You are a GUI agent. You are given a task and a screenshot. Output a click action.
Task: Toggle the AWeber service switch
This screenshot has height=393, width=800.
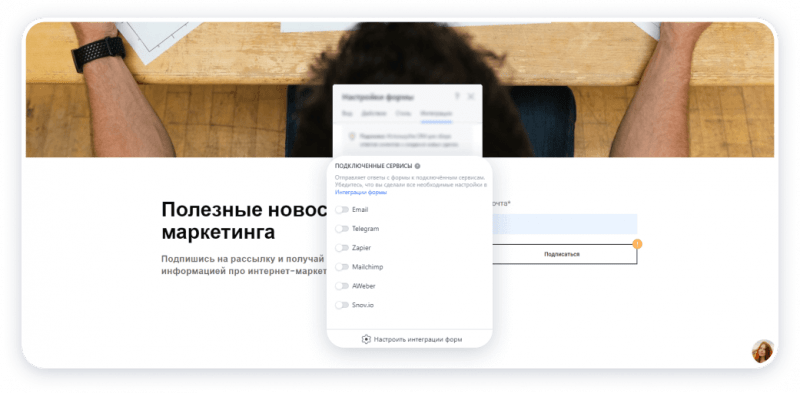tap(342, 286)
